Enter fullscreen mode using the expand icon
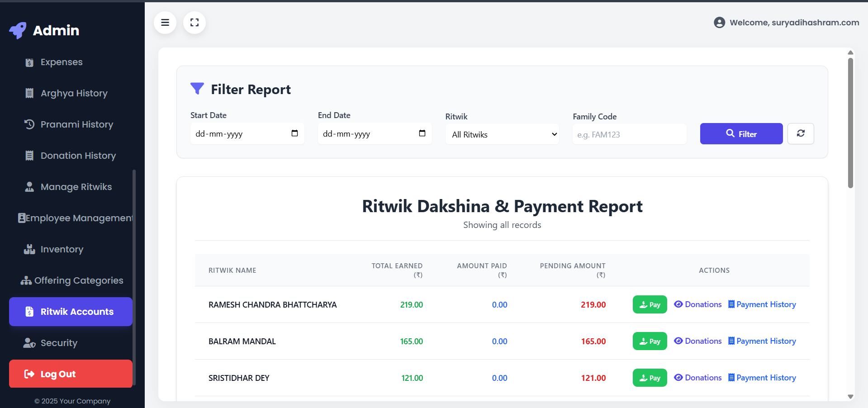Viewport: 868px width, 408px height. click(x=194, y=23)
